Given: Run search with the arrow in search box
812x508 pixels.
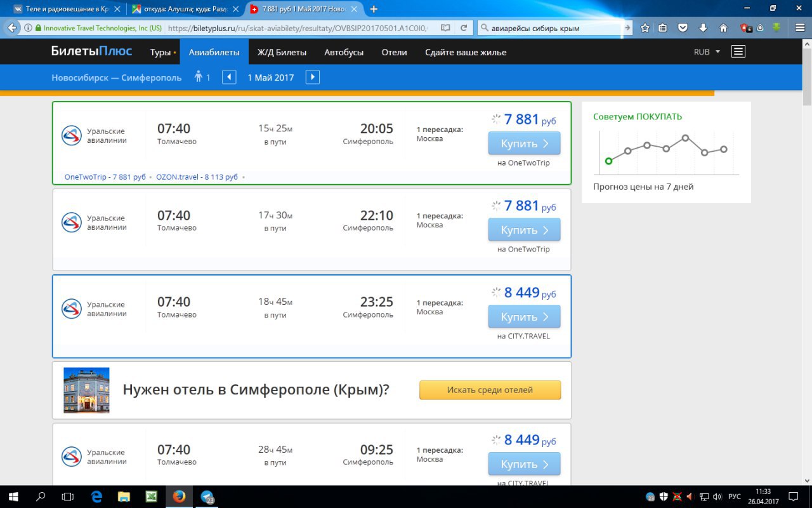Looking at the screenshot, I should 628,28.
